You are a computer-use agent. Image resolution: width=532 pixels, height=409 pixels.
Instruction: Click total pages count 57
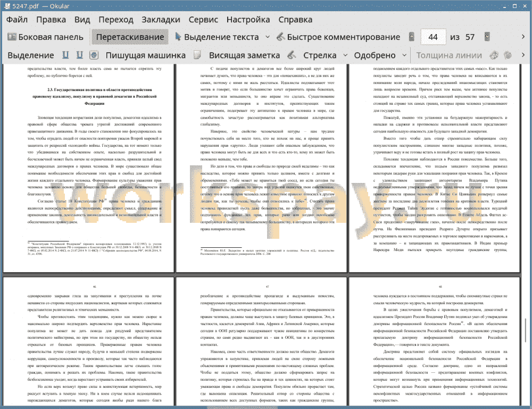click(x=470, y=37)
